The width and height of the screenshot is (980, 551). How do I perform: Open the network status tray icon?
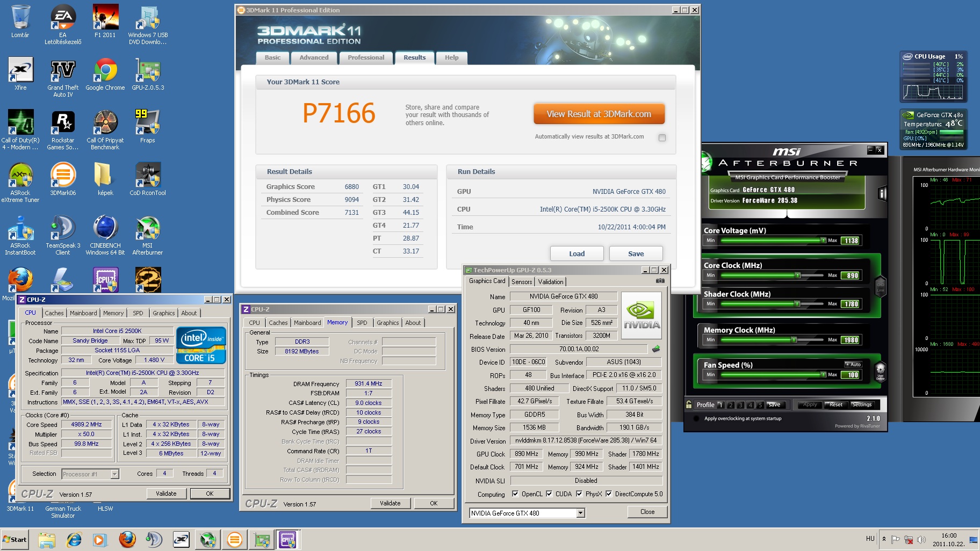click(x=909, y=540)
